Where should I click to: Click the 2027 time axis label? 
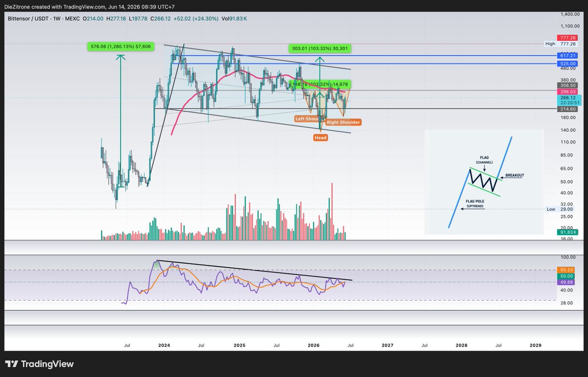coord(388,345)
